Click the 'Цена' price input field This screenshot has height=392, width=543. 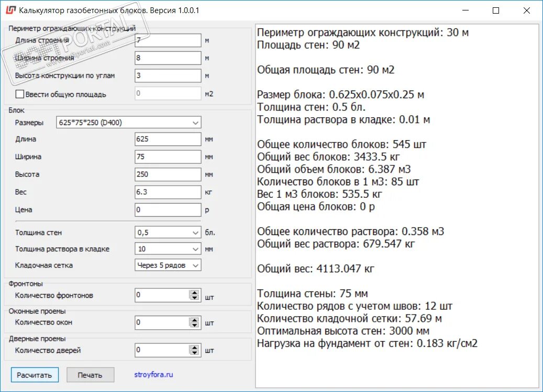(168, 210)
